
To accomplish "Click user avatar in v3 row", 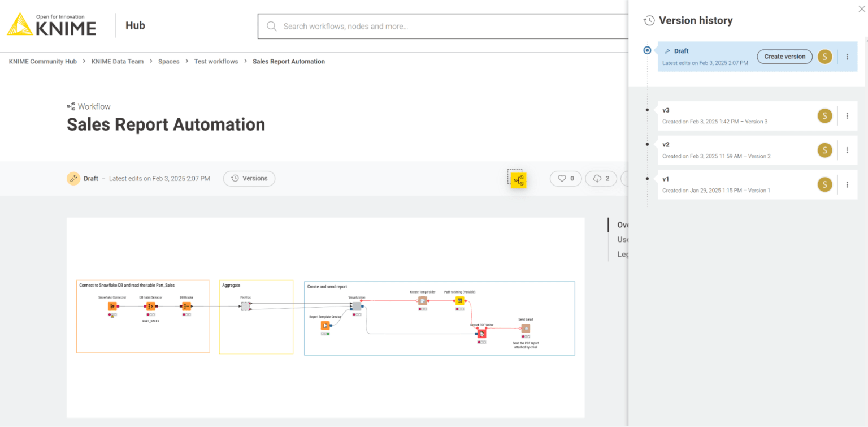I will (x=825, y=116).
